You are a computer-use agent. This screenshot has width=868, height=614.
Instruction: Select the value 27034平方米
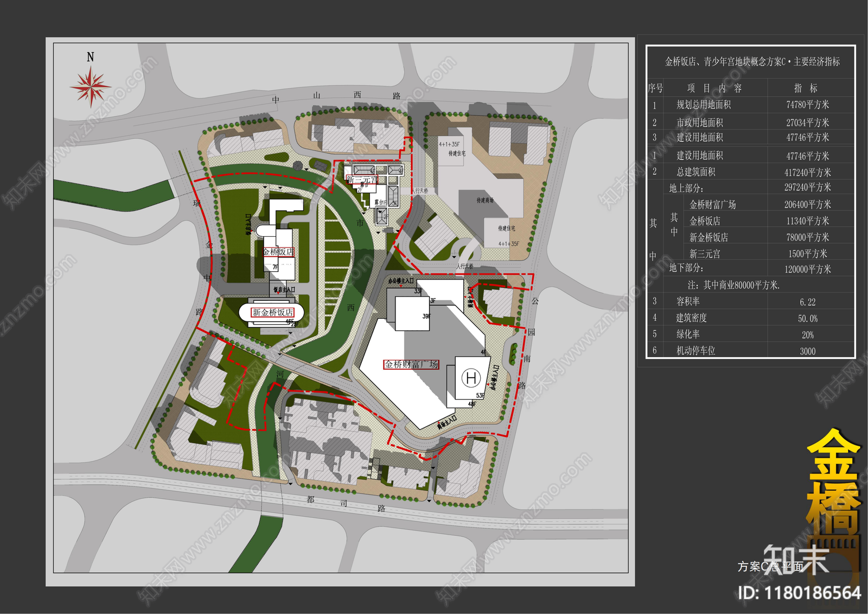click(x=808, y=123)
